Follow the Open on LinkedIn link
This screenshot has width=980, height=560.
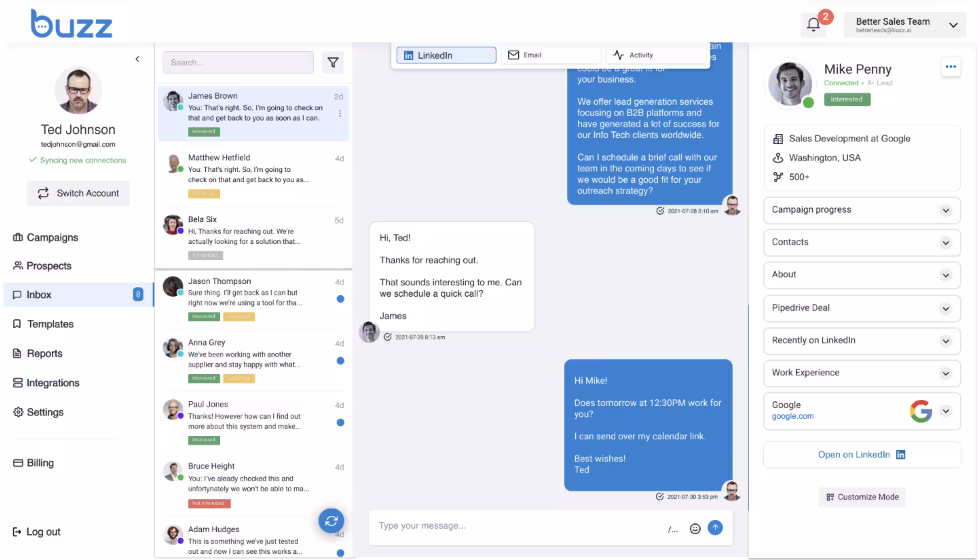862,455
